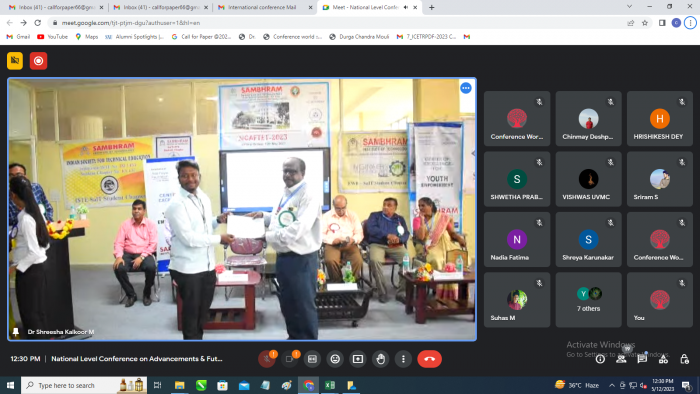The height and width of the screenshot is (394, 700).
Task: Start presenting with present now icon
Action: (358, 359)
